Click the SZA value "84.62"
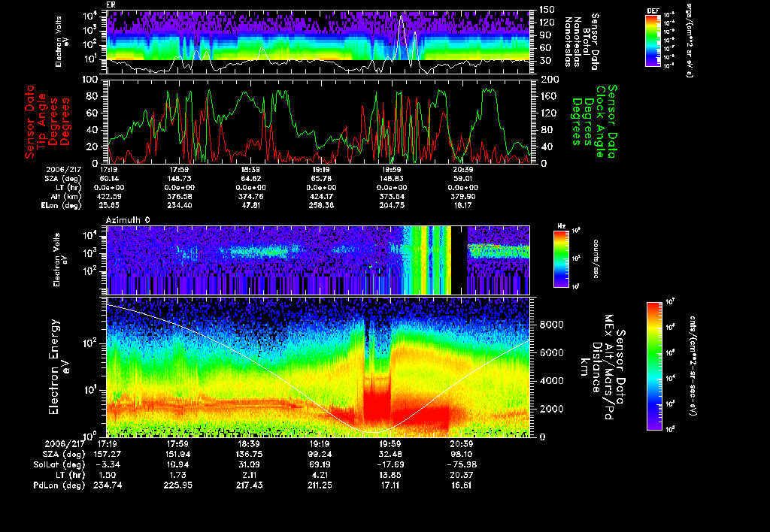770x532 pixels. 251,178
